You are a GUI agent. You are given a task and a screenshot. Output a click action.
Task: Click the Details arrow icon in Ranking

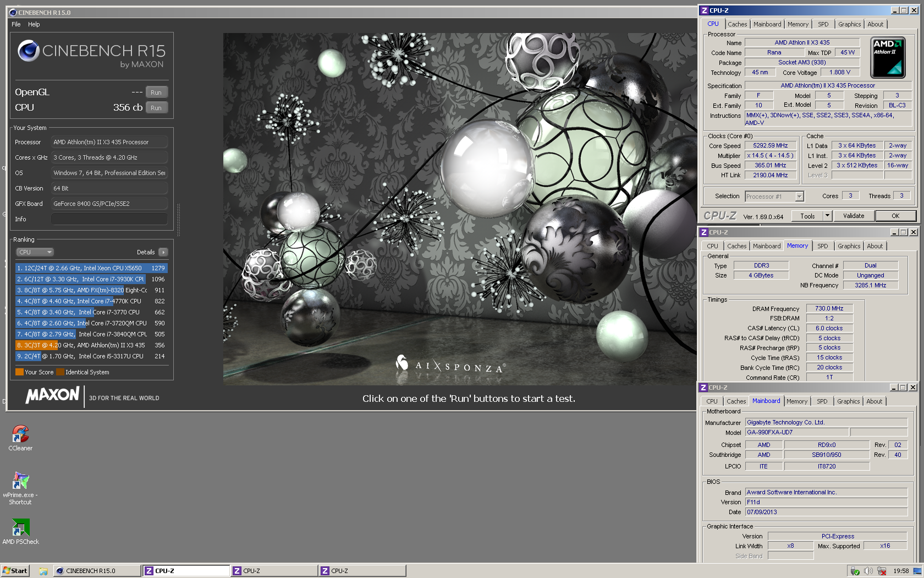tap(163, 252)
